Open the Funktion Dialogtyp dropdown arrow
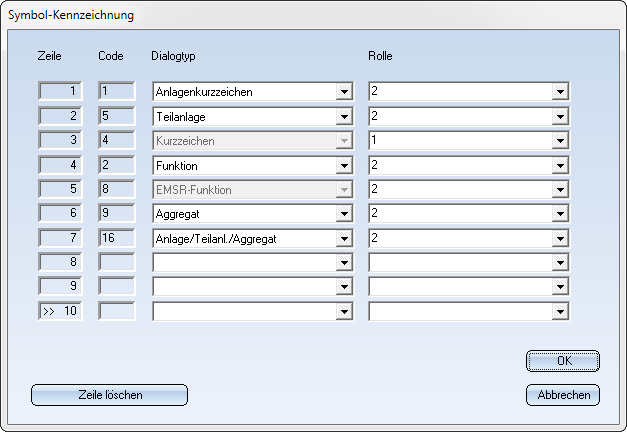Image resolution: width=627 pixels, height=432 pixels. click(344, 165)
